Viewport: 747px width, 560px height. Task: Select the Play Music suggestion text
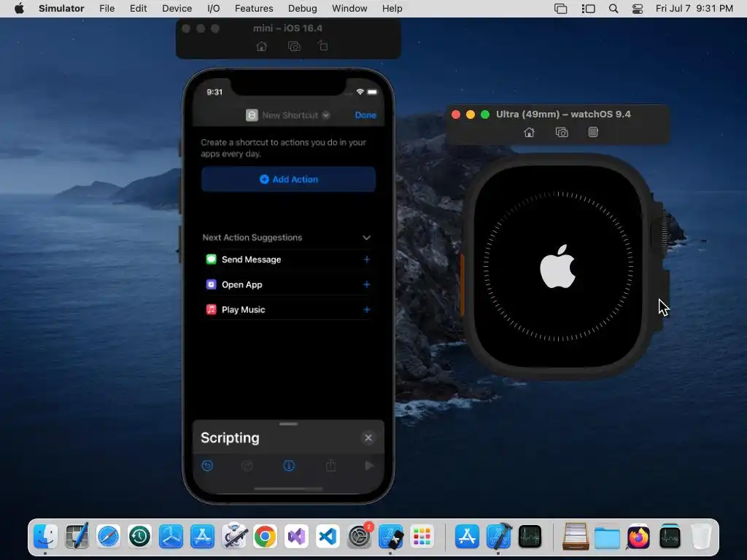pyautogui.click(x=243, y=309)
